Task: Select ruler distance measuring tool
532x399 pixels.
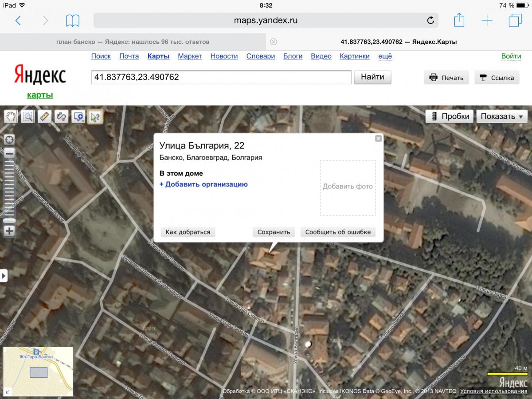Action: [x=44, y=117]
